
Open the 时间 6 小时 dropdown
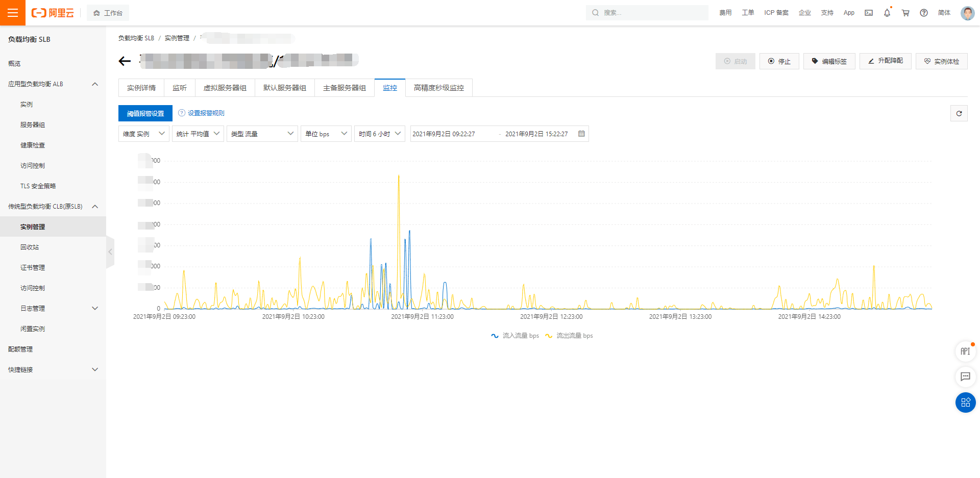(380, 134)
